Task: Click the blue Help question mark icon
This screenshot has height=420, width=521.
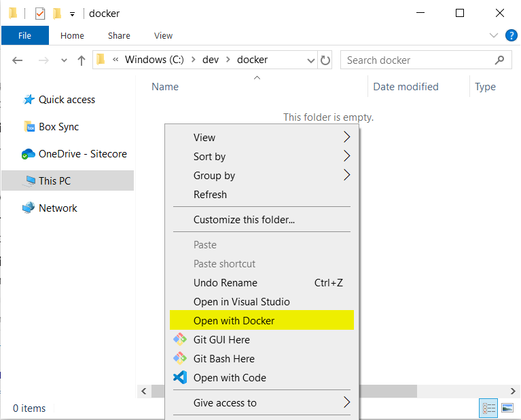Action: [511, 35]
